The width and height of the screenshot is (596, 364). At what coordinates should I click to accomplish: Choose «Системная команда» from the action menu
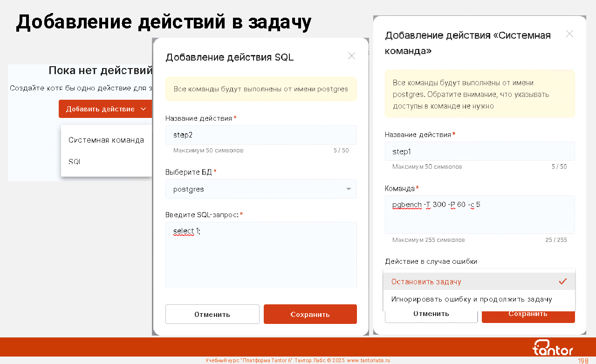coord(106,140)
